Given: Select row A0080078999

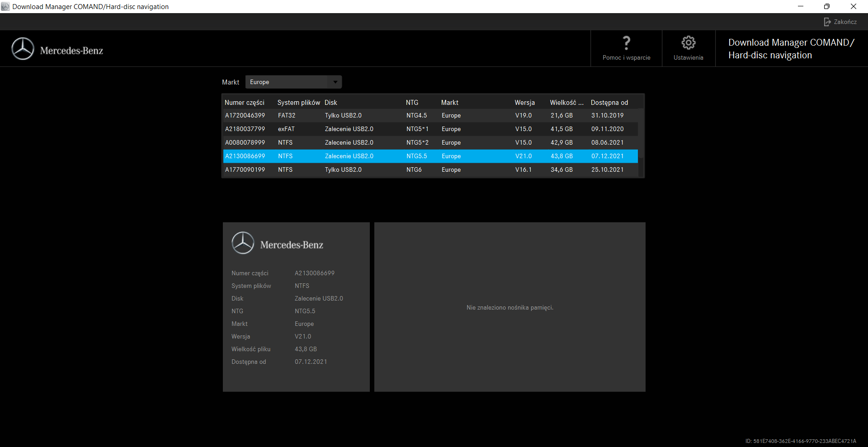Looking at the screenshot, I should click(430, 142).
